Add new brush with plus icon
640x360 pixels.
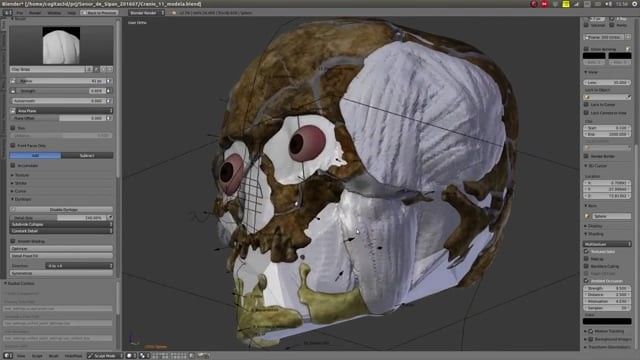103,69
